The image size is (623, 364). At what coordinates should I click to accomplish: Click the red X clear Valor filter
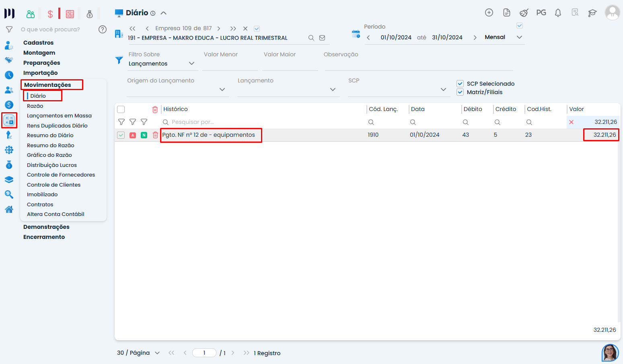pos(571,122)
